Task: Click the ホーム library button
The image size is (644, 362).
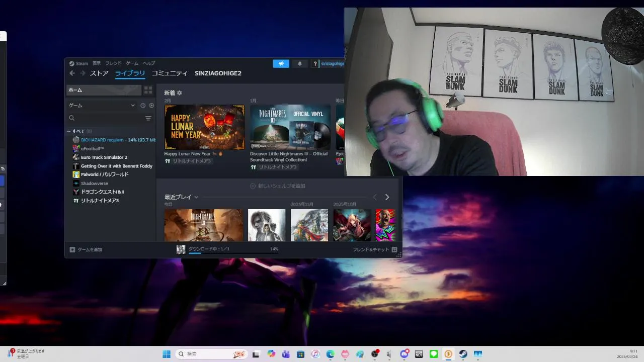Action: click(104, 90)
